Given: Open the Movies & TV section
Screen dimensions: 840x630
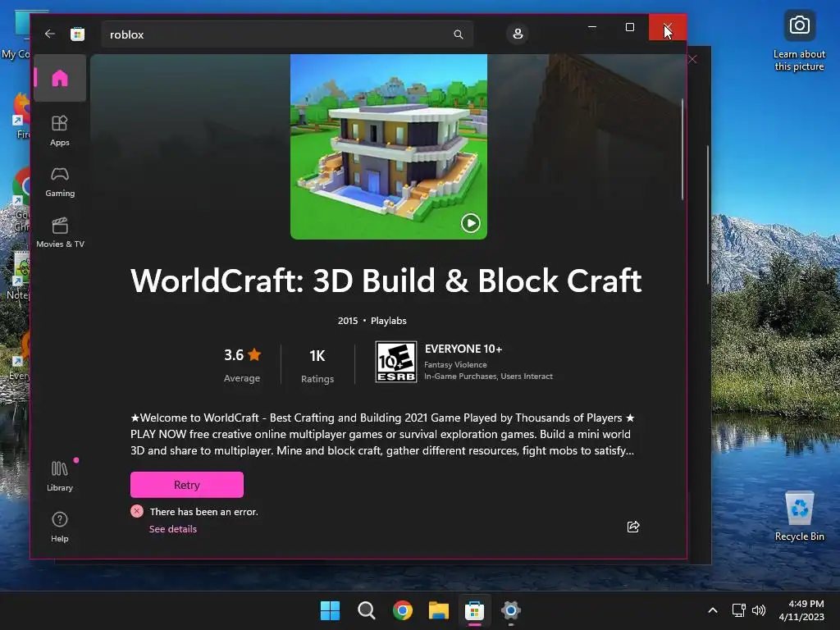Looking at the screenshot, I should 60,232.
